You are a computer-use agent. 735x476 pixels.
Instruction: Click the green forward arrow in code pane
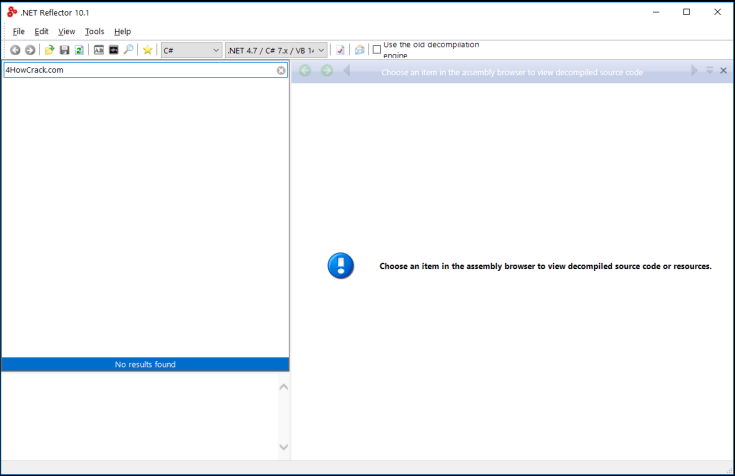click(327, 71)
